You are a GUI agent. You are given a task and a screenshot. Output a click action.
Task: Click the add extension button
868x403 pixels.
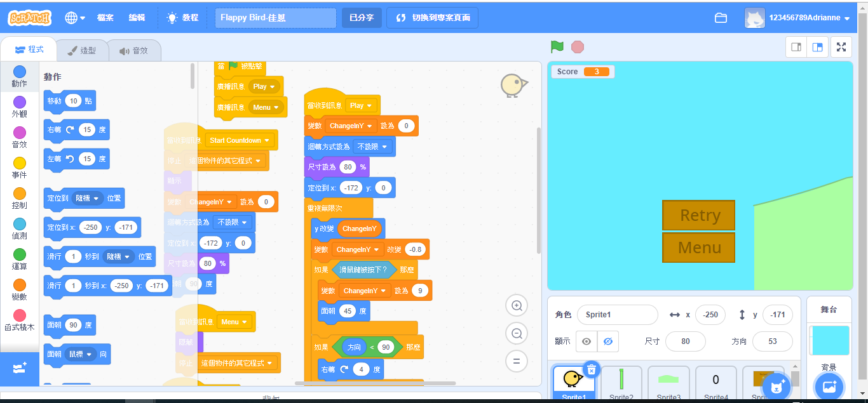(19, 368)
